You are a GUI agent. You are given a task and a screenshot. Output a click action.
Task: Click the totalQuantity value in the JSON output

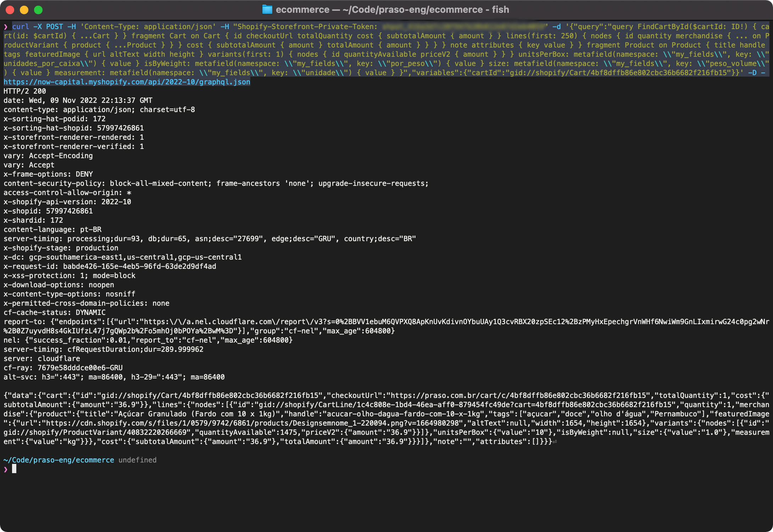tap(723, 395)
